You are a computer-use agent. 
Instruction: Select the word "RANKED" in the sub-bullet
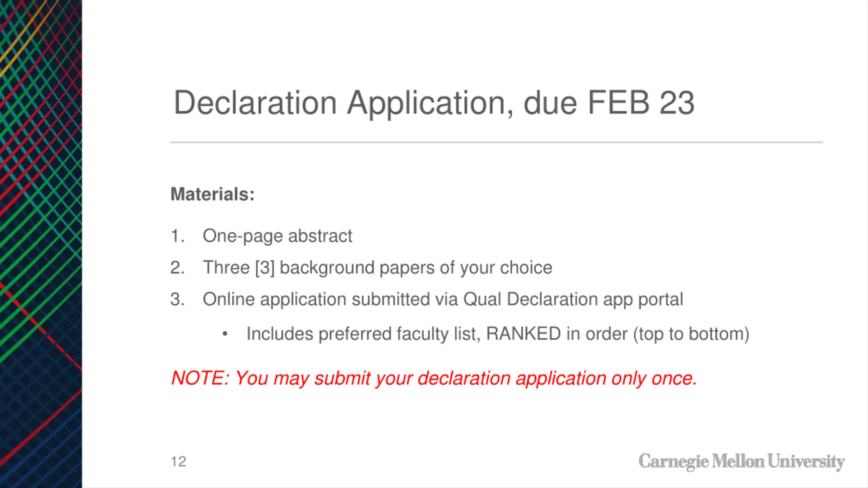523,333
